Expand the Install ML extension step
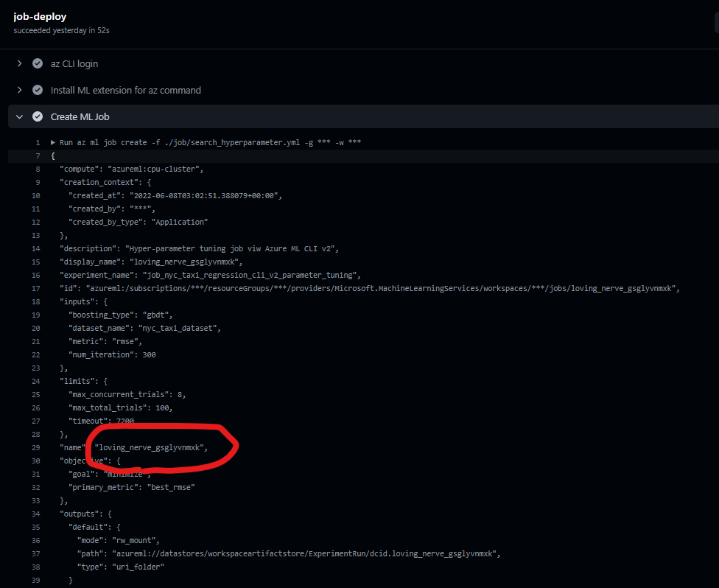The height and width of the screenshot is (588, 719). (19, 91)
